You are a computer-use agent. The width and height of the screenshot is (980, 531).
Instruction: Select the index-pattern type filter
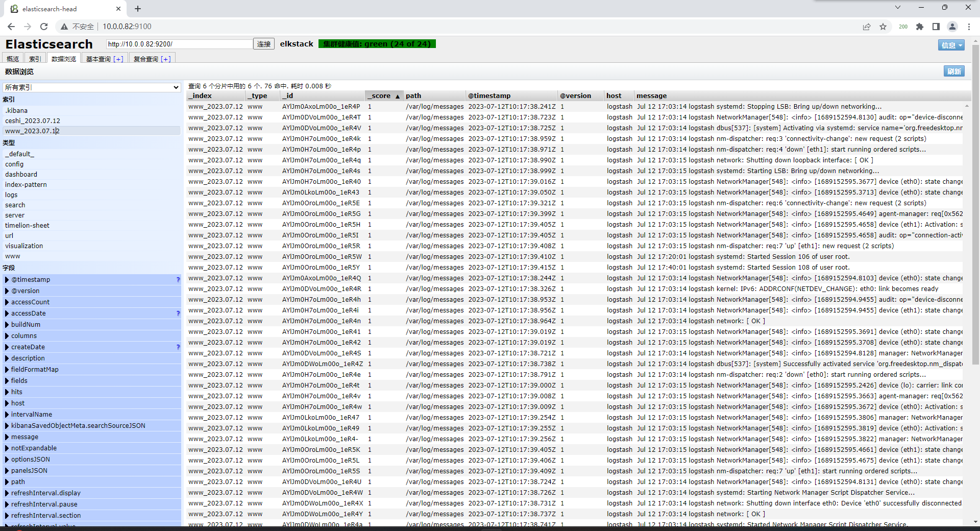(92, 184)
